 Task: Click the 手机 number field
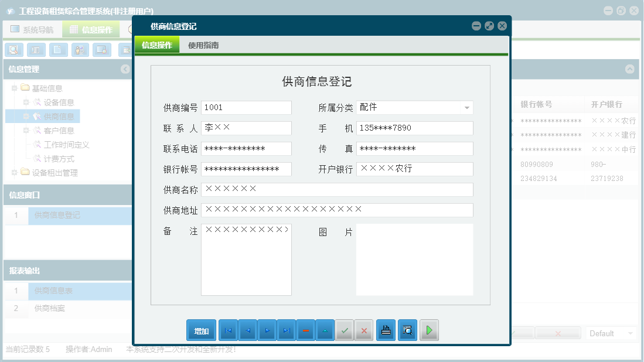[415, 128]
